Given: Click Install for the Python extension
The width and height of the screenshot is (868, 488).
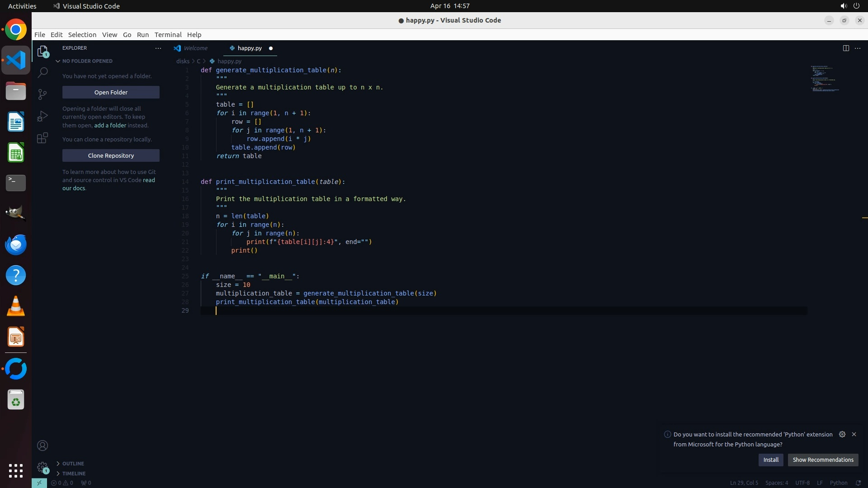Looking at the screenshot, I should pyautogui.click(x=771, y=460).
